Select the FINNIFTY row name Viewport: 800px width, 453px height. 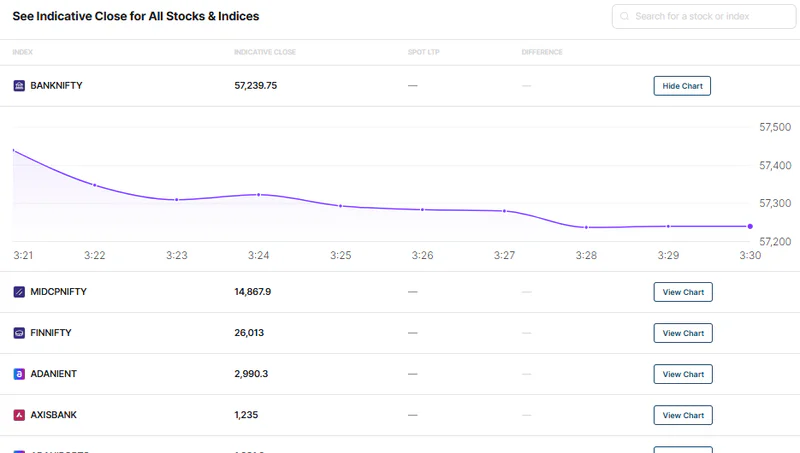51,333
